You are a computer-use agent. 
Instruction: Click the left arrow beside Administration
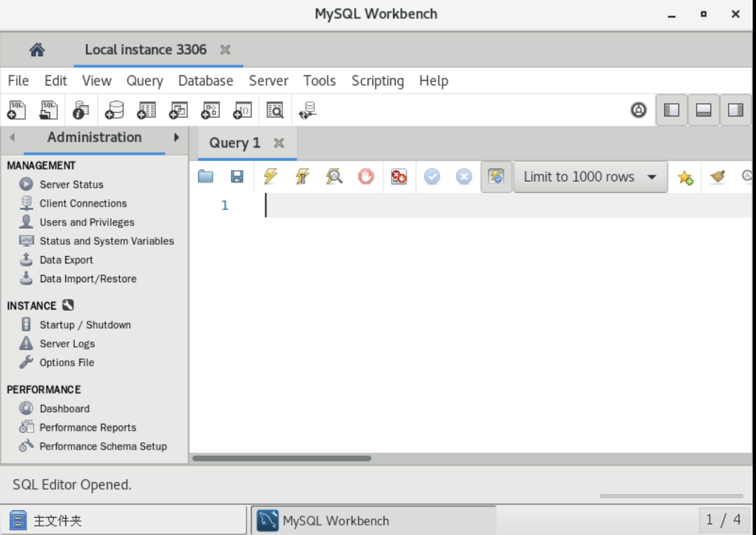12,137
